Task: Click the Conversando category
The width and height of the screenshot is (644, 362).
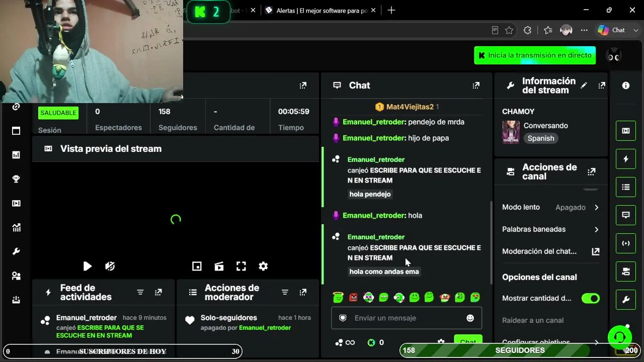Action: [x=546, y=126]
